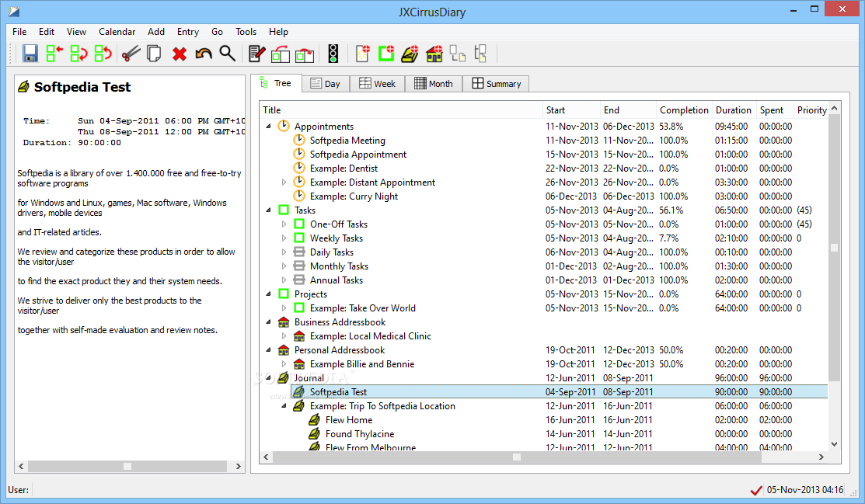
Task: Switch to the Summary tab
Action: [x=496, y=83]
